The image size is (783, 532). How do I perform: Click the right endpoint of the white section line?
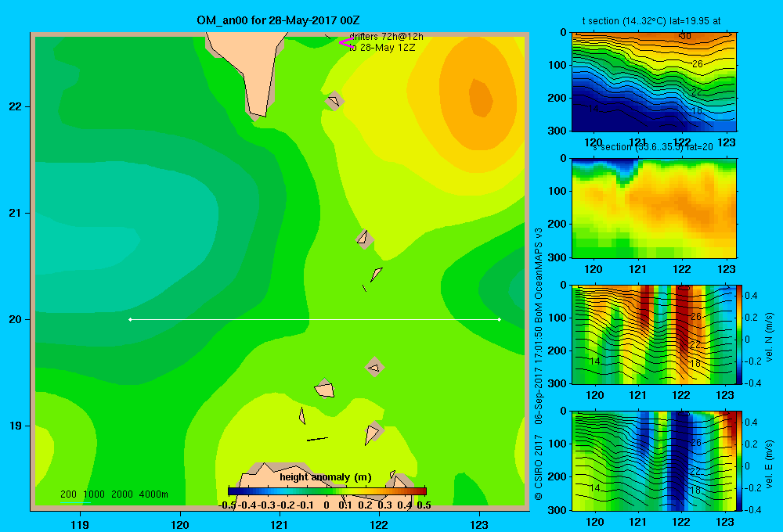tap(500, 319)
